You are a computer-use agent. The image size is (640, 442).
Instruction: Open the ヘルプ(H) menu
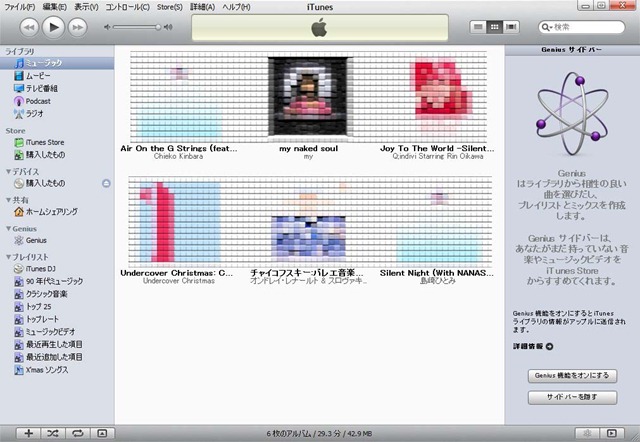[236, 7]
